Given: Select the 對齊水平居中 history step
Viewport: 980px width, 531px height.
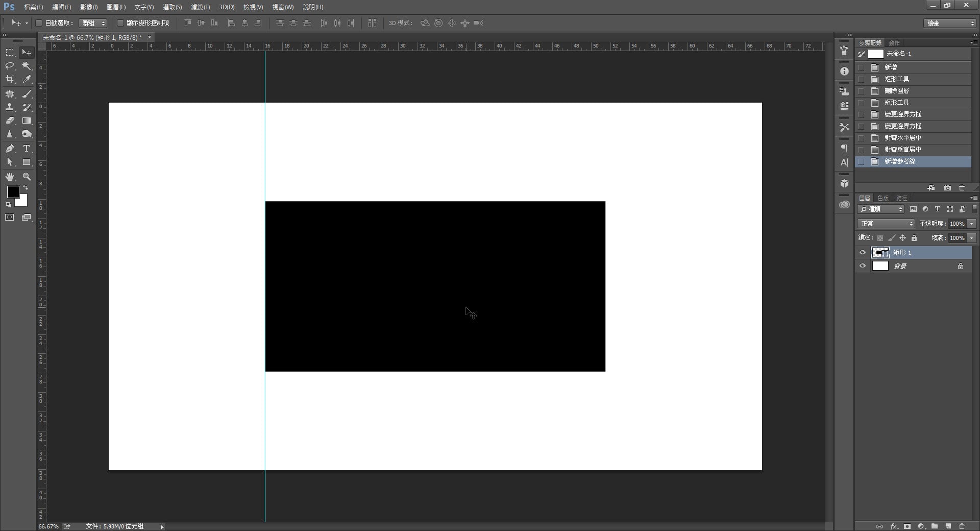Looking at the screenshot, I should 902,138.
